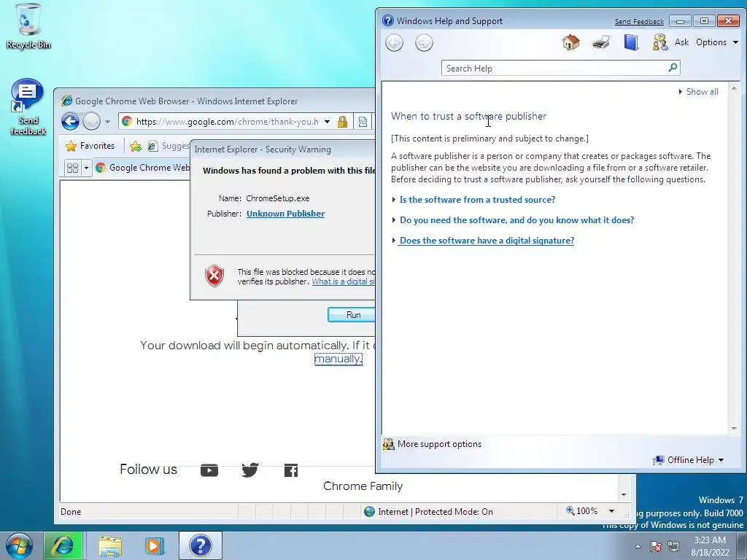Viewport: 747px width, 560px height.
Task: Open the Windows Start button
Action: point(20,545)
